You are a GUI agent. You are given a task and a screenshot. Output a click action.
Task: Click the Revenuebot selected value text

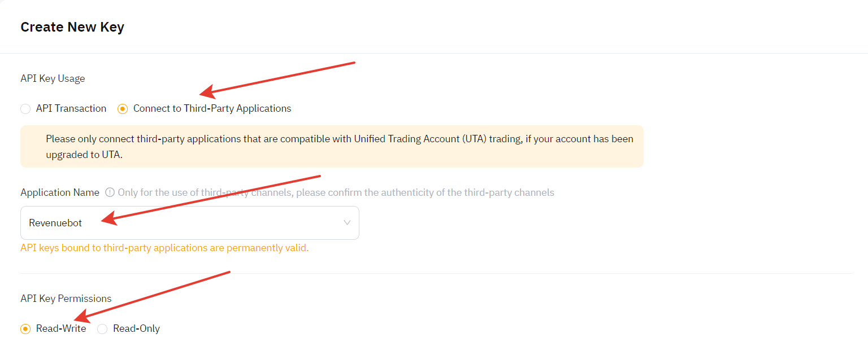click(55, 223)
